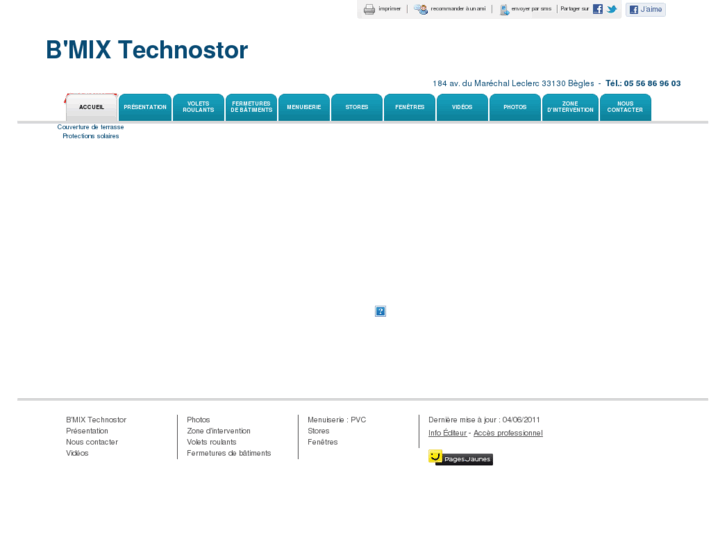The height and width of the screenshot is (545, 727).
Task: Open the PagesJaunes logo
Action: [460, 458]
